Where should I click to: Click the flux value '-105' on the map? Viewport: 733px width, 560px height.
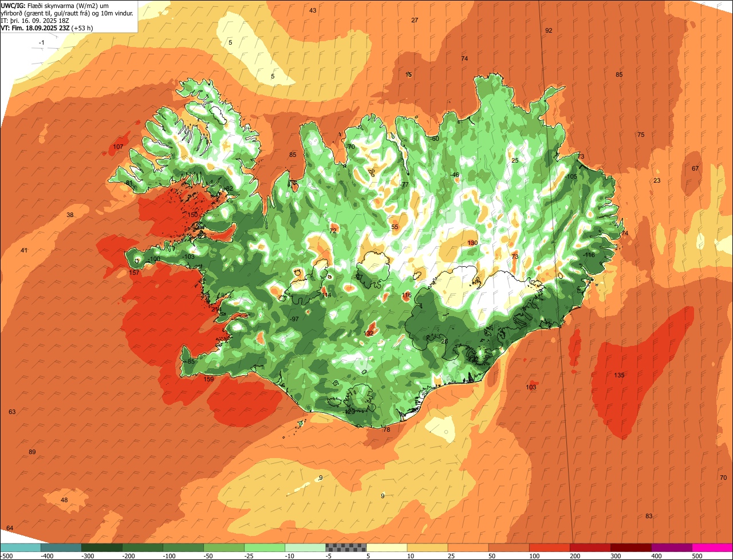(x=571, y=176)
